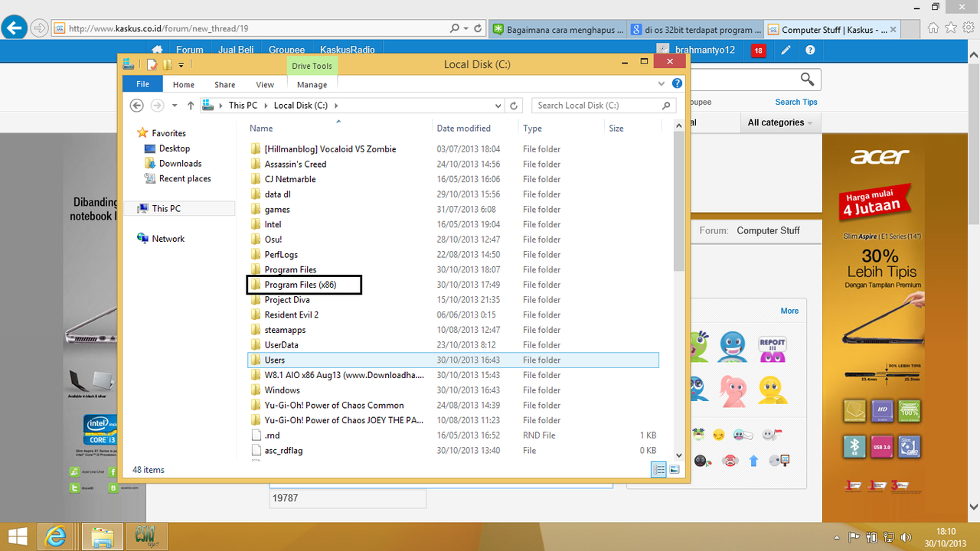Expand Customize Quick Access Toolbar dropdown
Screen dimensions: 980x551
[x=181, y=65]
